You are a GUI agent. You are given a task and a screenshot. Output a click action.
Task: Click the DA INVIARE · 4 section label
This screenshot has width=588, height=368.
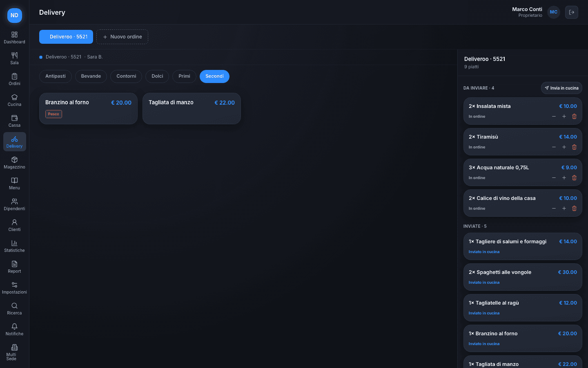(479, 88)
